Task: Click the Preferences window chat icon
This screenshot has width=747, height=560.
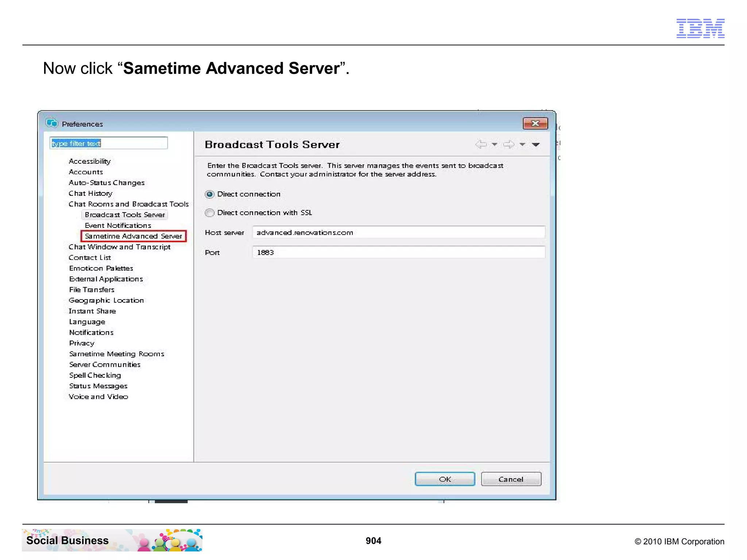Action: point(52,123)
